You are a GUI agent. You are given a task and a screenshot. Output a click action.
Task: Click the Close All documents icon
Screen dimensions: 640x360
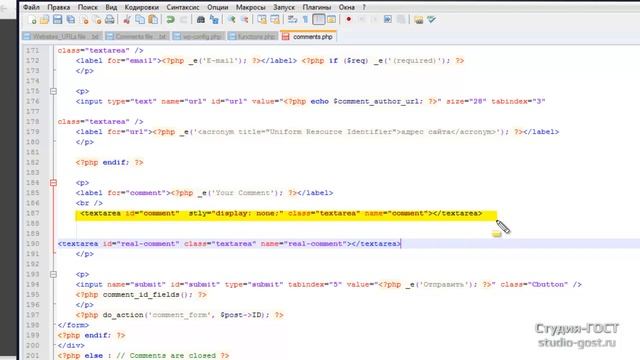[x=97, y=20]
